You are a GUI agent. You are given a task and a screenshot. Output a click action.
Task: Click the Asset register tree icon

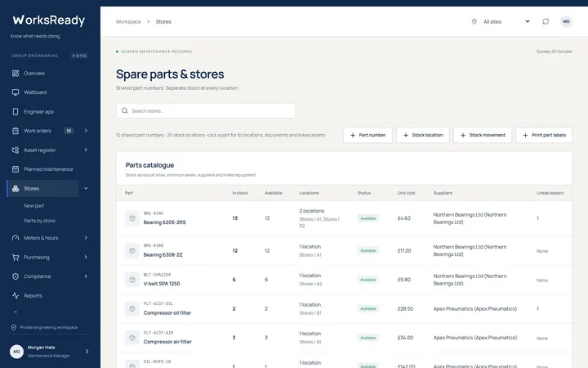click(16, 150)
